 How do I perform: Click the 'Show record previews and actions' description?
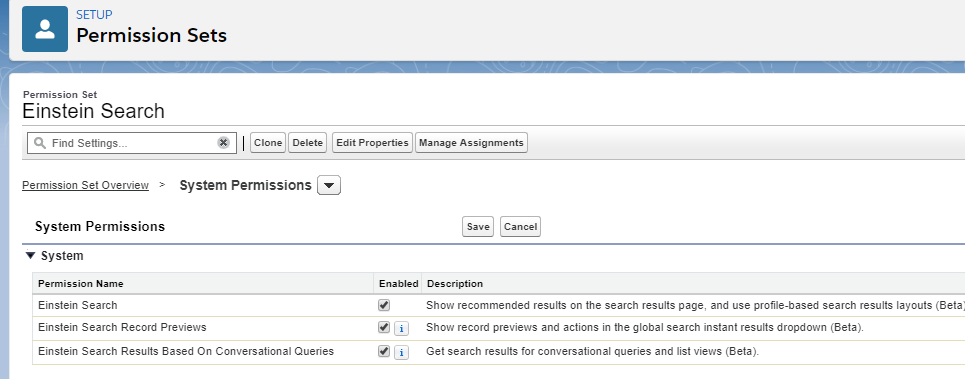click(645, 327)
